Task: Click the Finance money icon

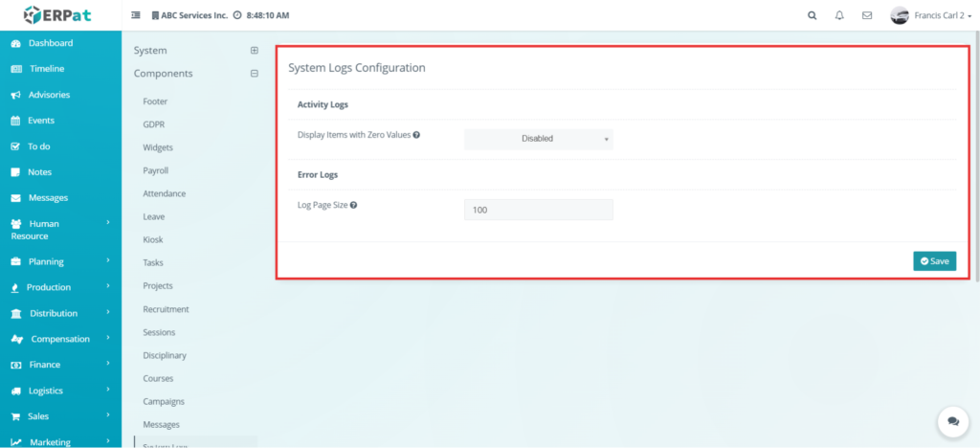Action: (17, 365)
